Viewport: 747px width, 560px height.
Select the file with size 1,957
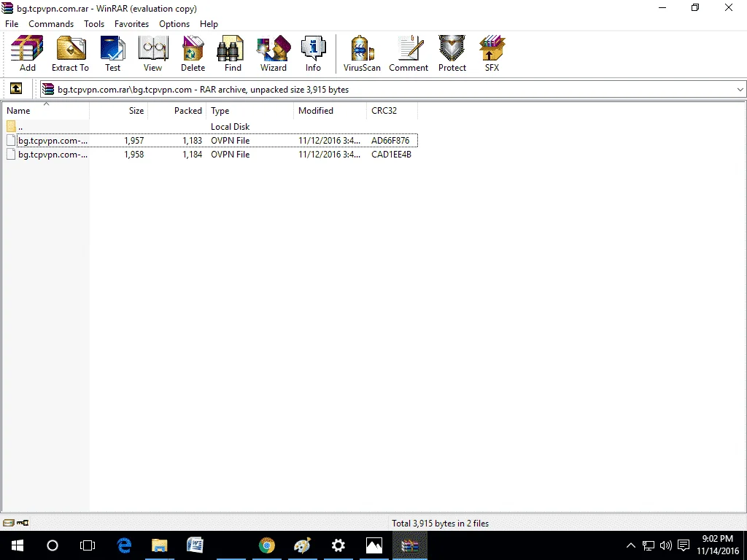pos(212,141)
